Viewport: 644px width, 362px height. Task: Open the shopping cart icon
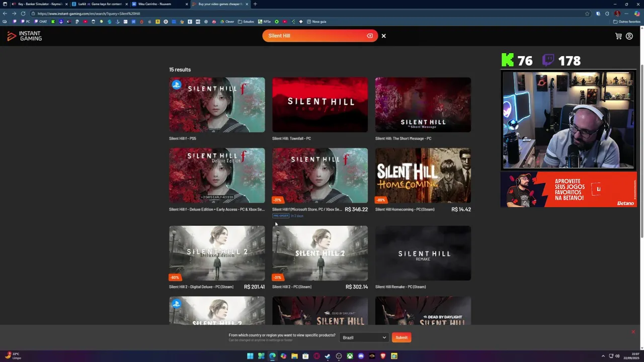(618, 36)
